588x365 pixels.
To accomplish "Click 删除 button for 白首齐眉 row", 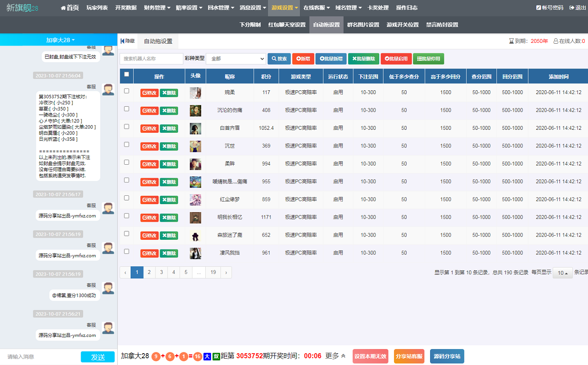I will [x=169, y=129].
